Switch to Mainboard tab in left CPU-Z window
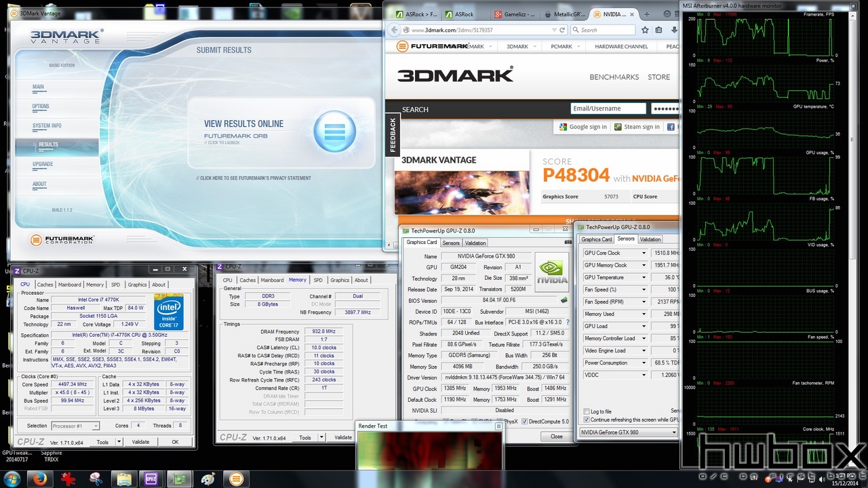868x488 pixels. (x=69, y=285)
